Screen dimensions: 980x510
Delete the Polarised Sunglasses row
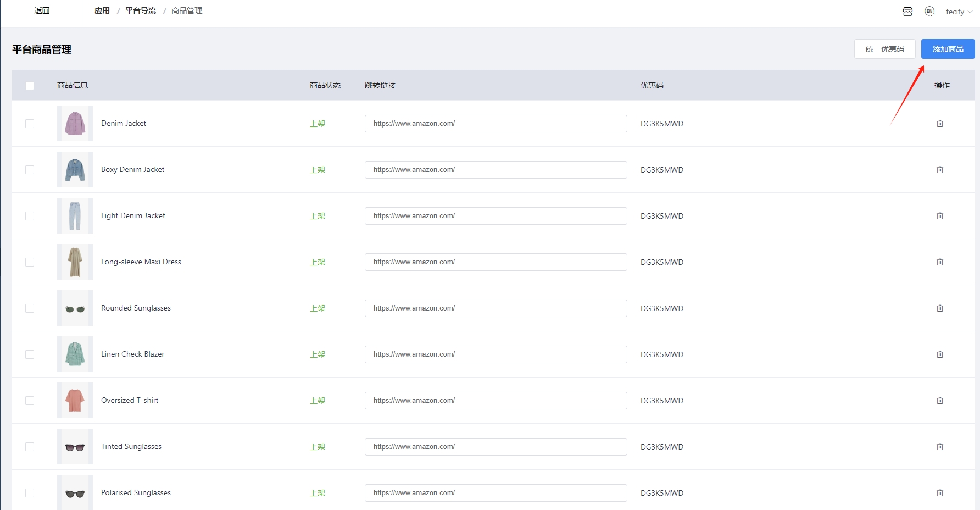coord(940,493)
